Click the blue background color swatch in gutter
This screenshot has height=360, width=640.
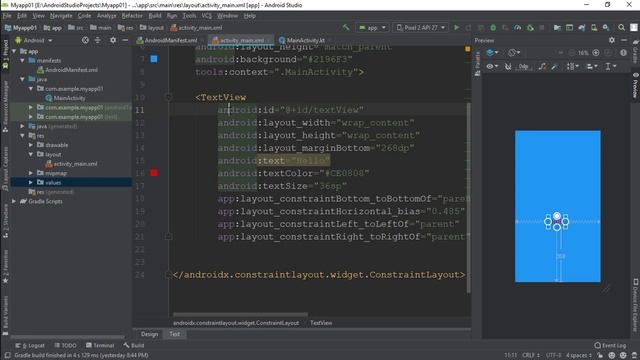154,59
